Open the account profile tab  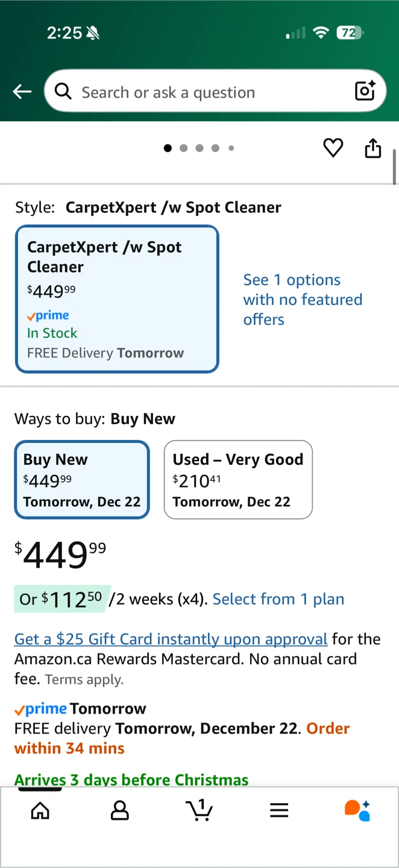tap(120, 811)
